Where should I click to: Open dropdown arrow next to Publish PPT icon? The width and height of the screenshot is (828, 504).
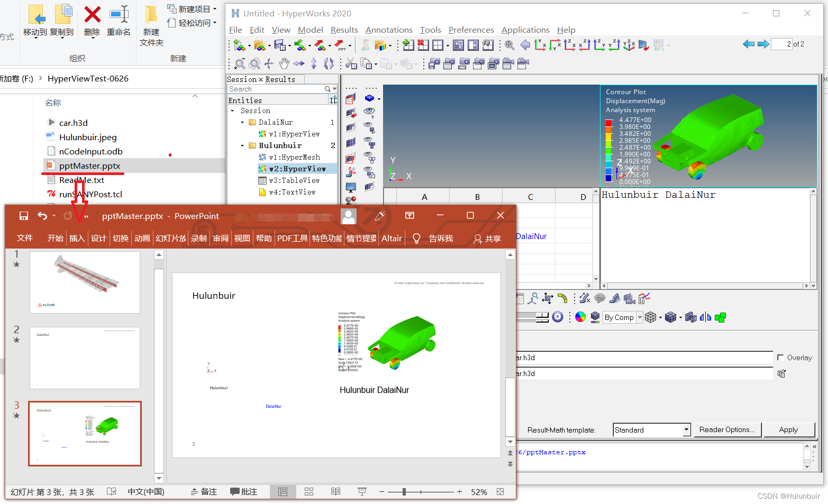pos(350,46)
